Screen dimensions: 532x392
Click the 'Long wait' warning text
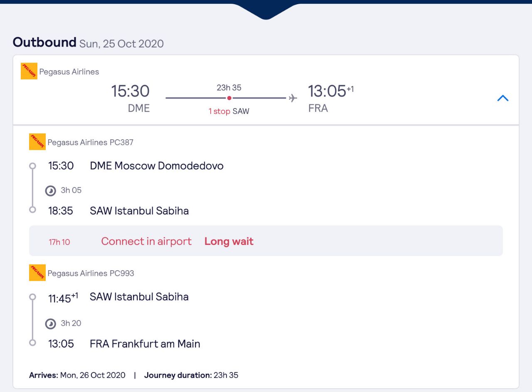tap(229, 241)
